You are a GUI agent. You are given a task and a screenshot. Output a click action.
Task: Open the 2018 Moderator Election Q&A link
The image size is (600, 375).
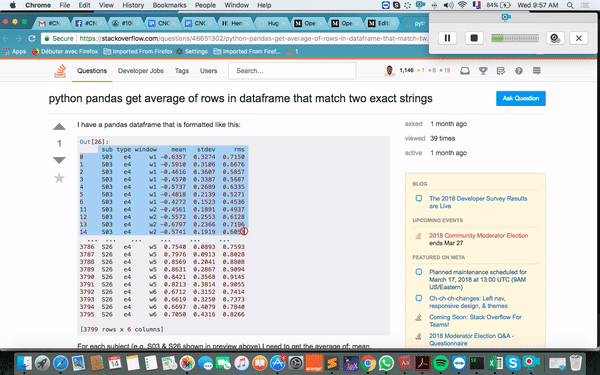coord(471,339)
